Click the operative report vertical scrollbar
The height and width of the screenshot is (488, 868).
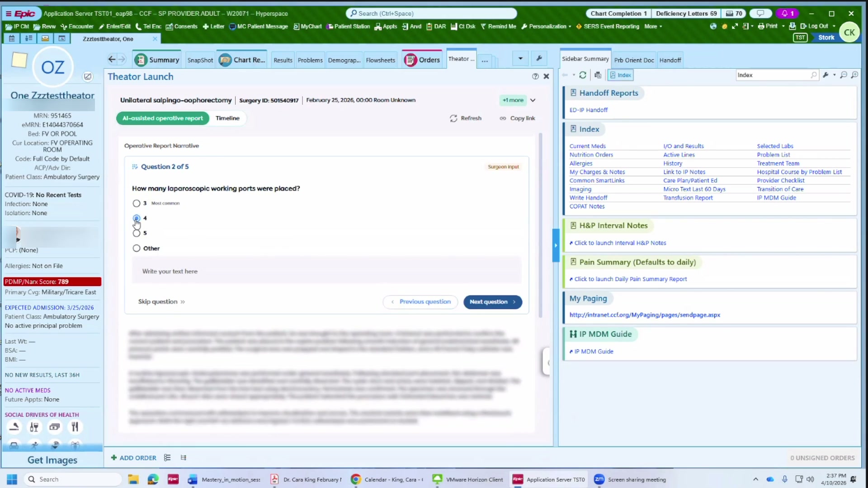(x=540, y=226)
